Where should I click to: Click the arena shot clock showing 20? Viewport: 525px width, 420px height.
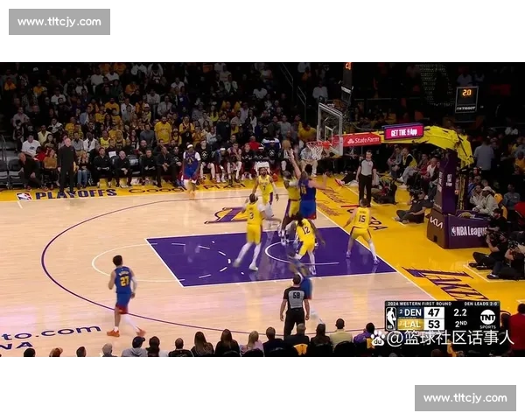click(x=466, y=94)
